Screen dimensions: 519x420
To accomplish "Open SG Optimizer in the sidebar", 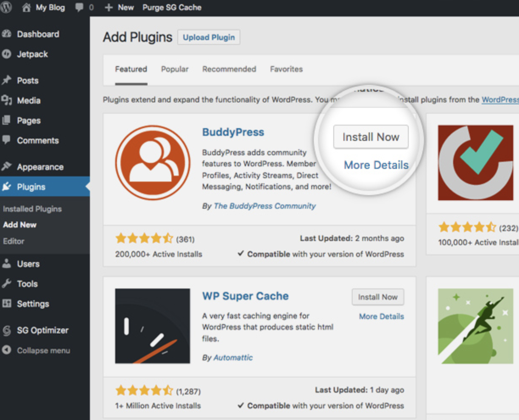I will pos(42,330).
